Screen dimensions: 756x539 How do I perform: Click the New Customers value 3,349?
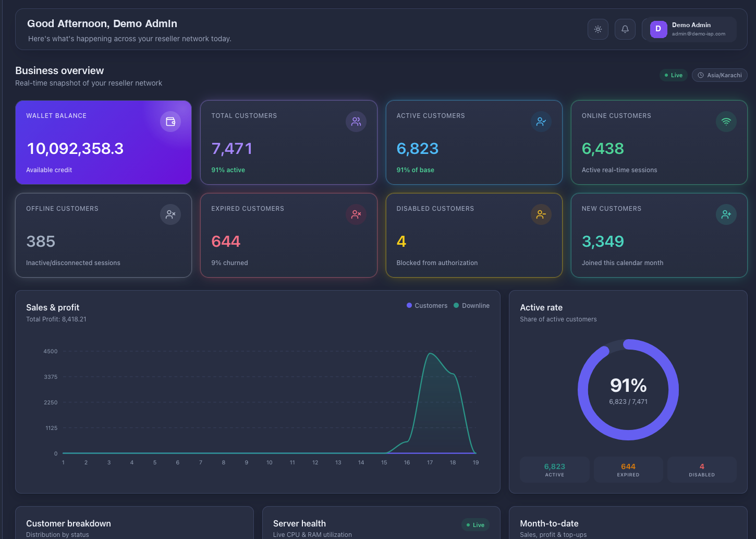click(603, 242)
